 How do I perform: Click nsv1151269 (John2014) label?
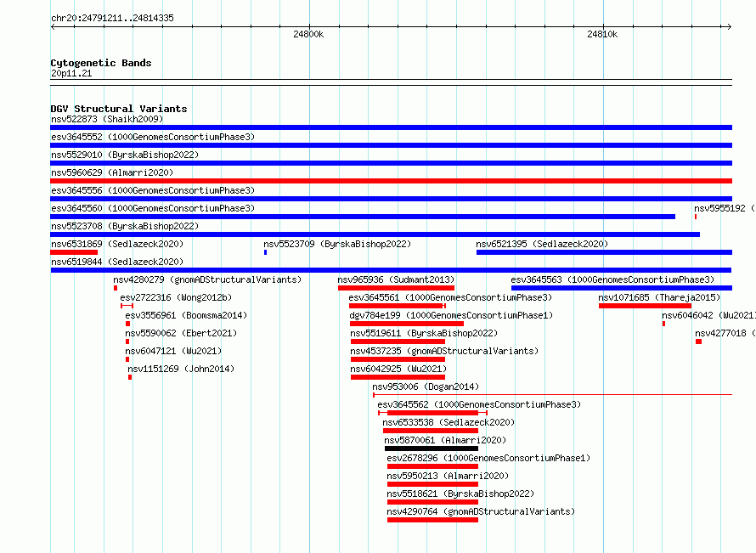[181, 369]
